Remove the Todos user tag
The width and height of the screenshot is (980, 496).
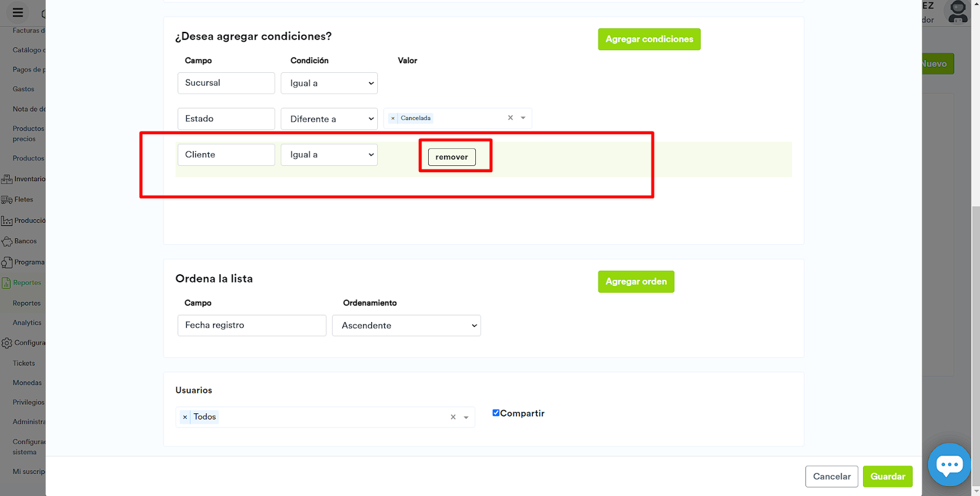185,417
